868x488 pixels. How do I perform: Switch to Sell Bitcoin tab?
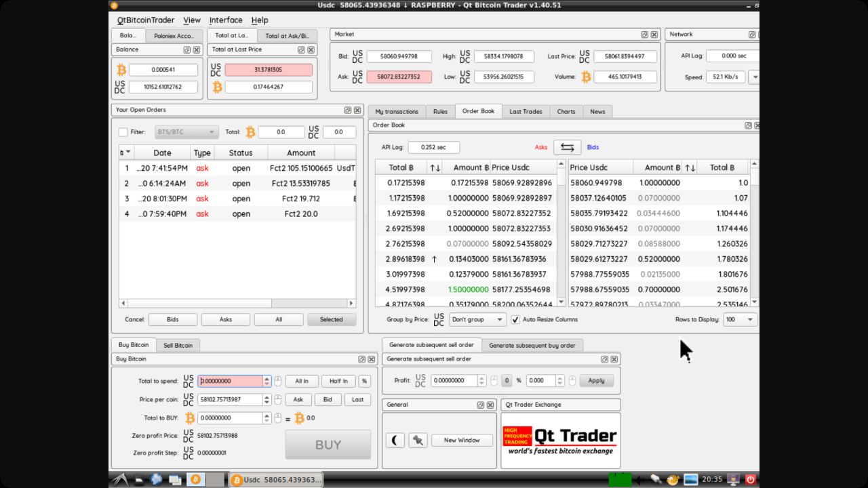click(x=178, y=345)
